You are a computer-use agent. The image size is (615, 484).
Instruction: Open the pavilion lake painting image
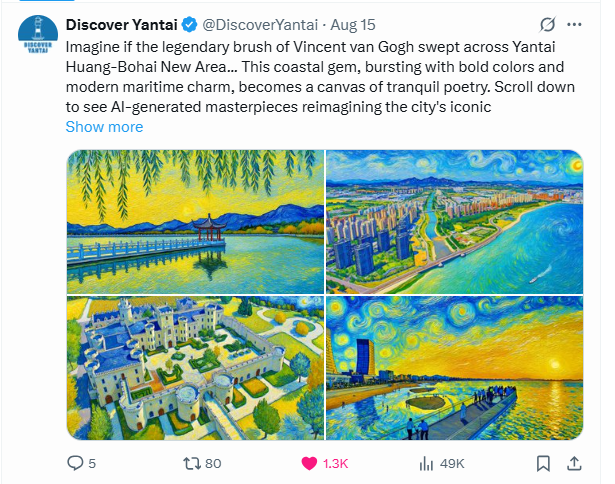195,222
